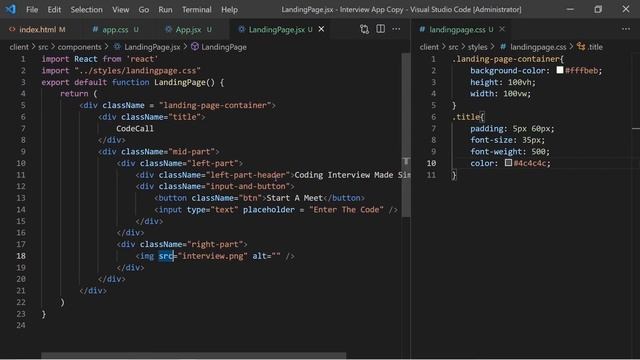Click line number 10 in CSS editor
The height and width of the screenshot is (360, 640).
click(431, 163)
